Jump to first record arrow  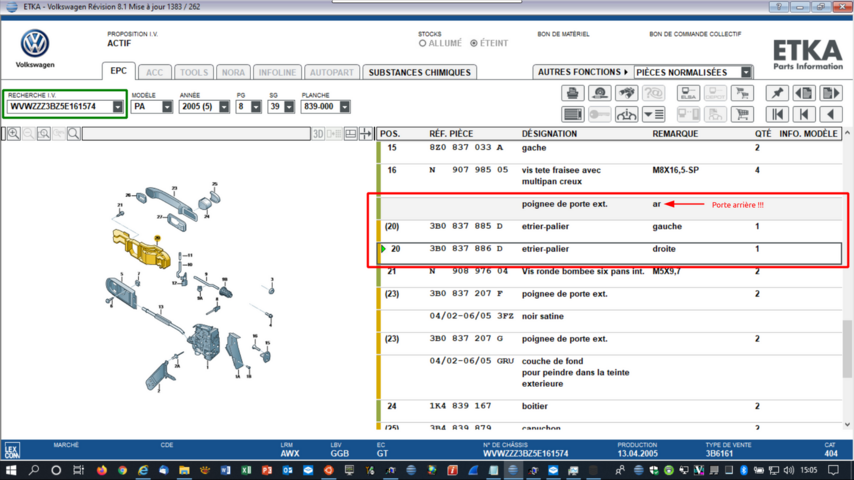coord(777,114)
